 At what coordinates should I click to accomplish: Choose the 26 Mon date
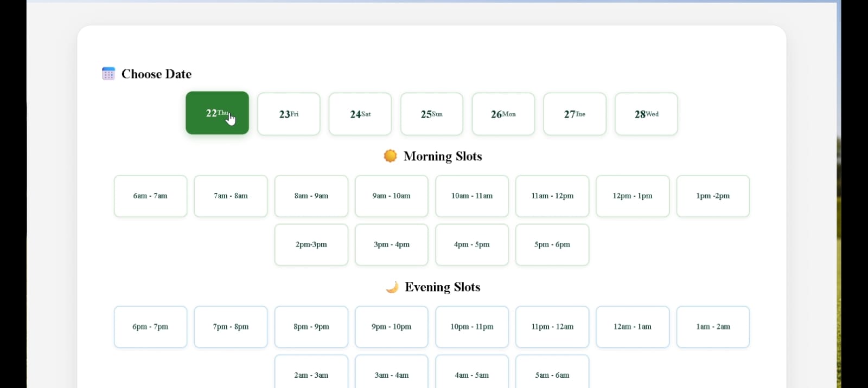click(x=503, y=114)
